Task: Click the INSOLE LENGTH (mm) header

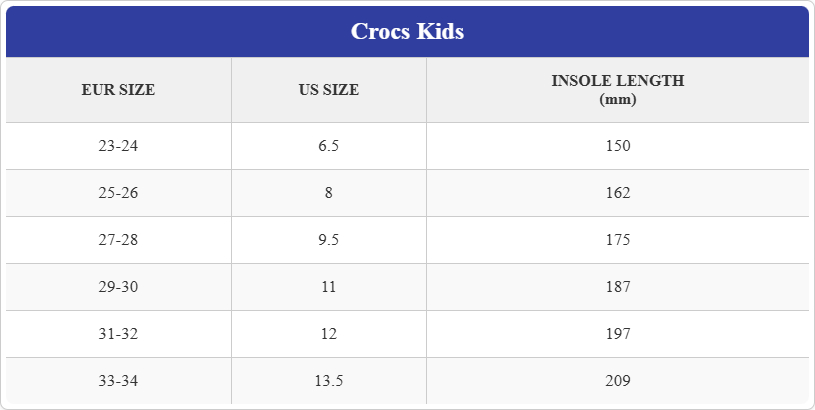Action: (x=617, y=89)
